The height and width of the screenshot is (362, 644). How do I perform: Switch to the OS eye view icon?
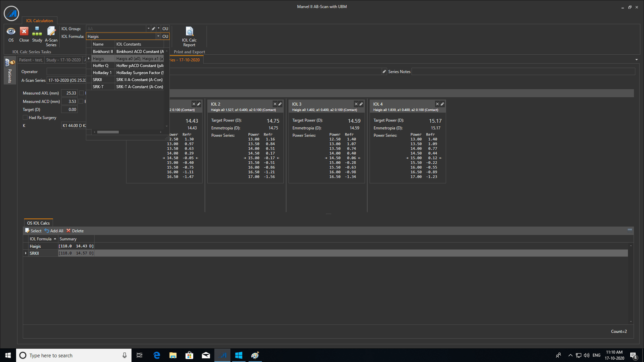(x=11, y=32)
